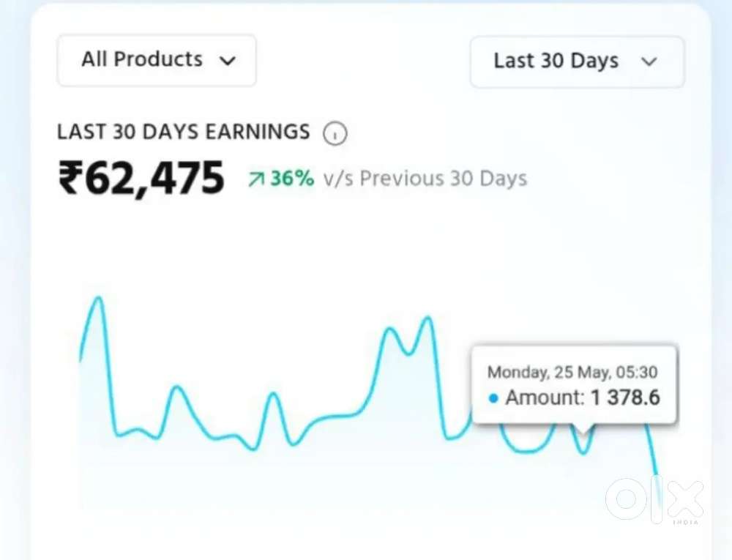Click the v/s Previous 30 Days text
This screenshot has height=560, width=732.
pyautogui.click(x=425, y=179)
